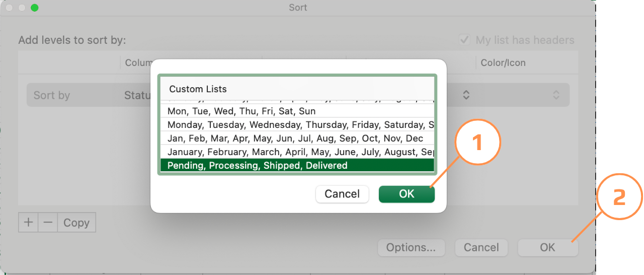Select the Monday, Tuesday, Wednesday custom list
644x275 pixels.
coord(297,124)
